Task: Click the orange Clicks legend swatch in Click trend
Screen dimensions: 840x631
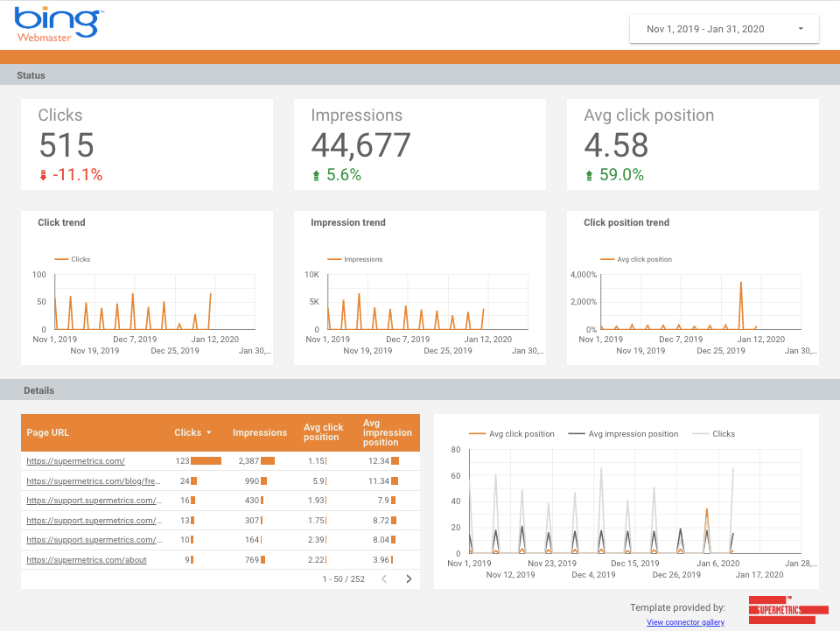Action: tap(61, 259)
